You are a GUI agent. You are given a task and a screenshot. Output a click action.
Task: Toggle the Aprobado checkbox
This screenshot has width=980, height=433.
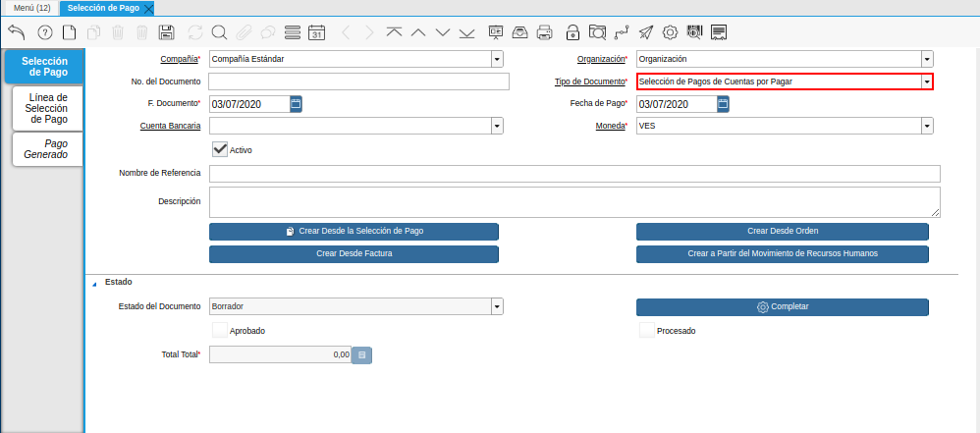pos(219,330)
